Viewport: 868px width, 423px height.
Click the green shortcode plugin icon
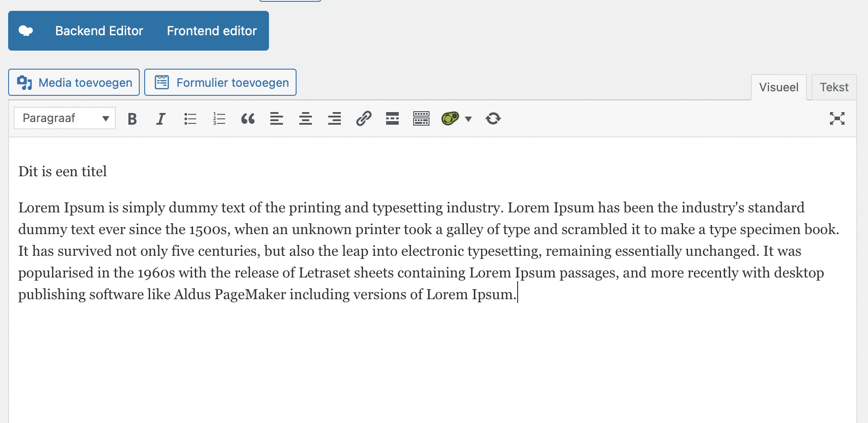pyautogui.click(x=450, y=118)
